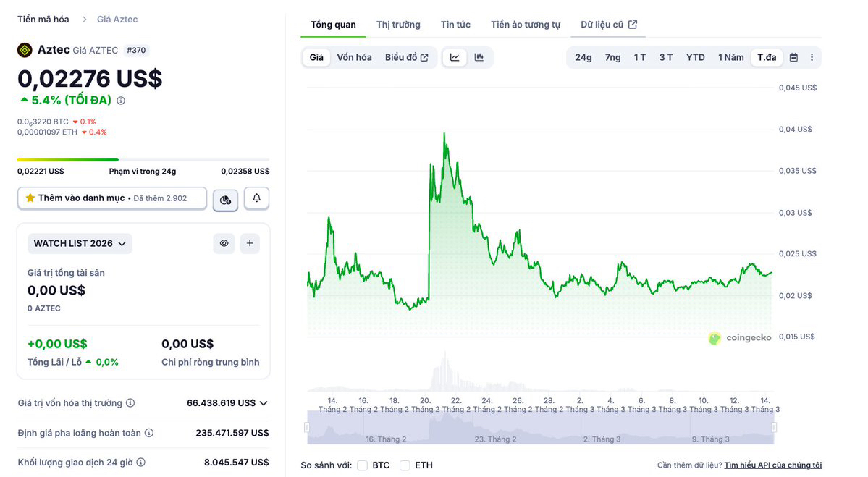Click the left handle of chart range navigator
The width and height of the screenshot is (868, 477).
point(307,427)
